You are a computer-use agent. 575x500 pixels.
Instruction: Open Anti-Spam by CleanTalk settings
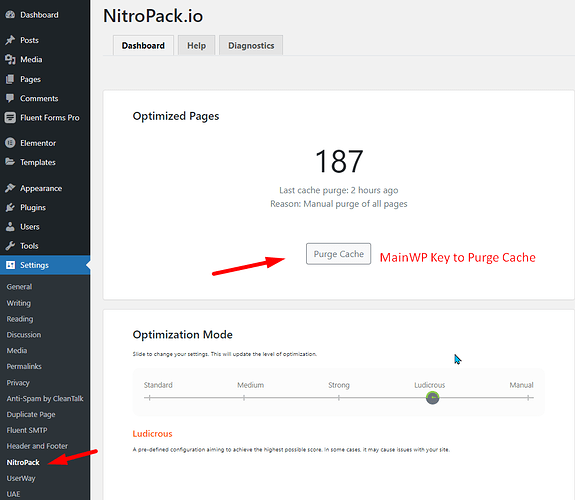[45, 398]
